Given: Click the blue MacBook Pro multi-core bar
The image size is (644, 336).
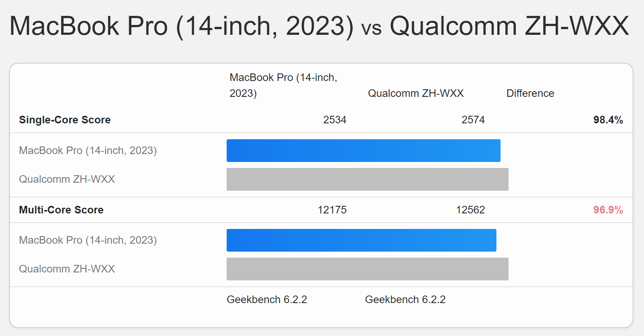Looking at the screenshot, I should [361, 240].
